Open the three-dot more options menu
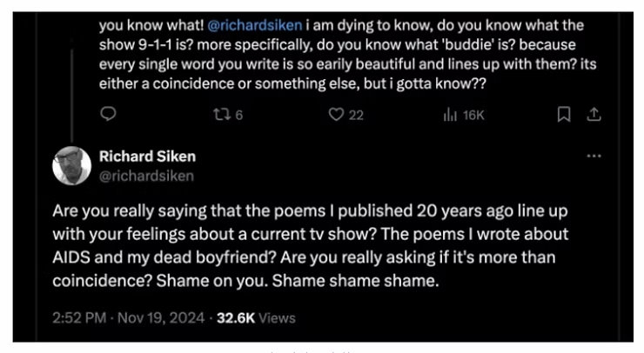 594,157
